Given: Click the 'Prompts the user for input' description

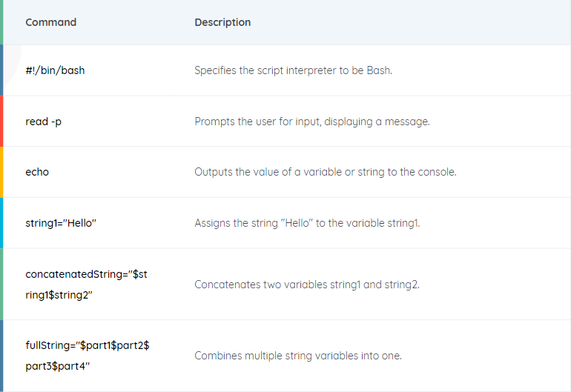Looking at the screenshot, I should tap(312, 122).
